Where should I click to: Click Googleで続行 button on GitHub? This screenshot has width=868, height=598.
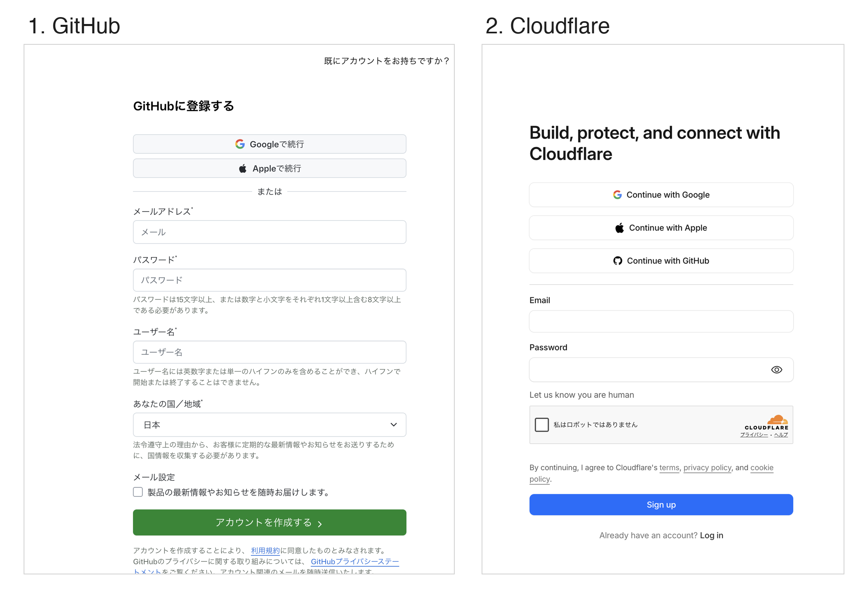270,144
